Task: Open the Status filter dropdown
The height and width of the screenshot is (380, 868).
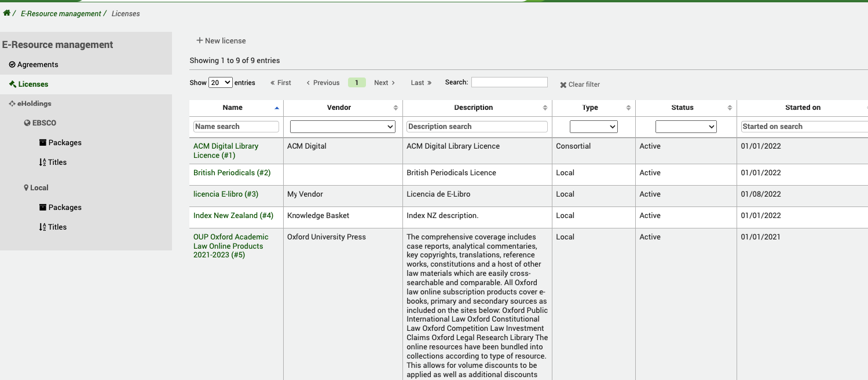Action: pos(686,126)
